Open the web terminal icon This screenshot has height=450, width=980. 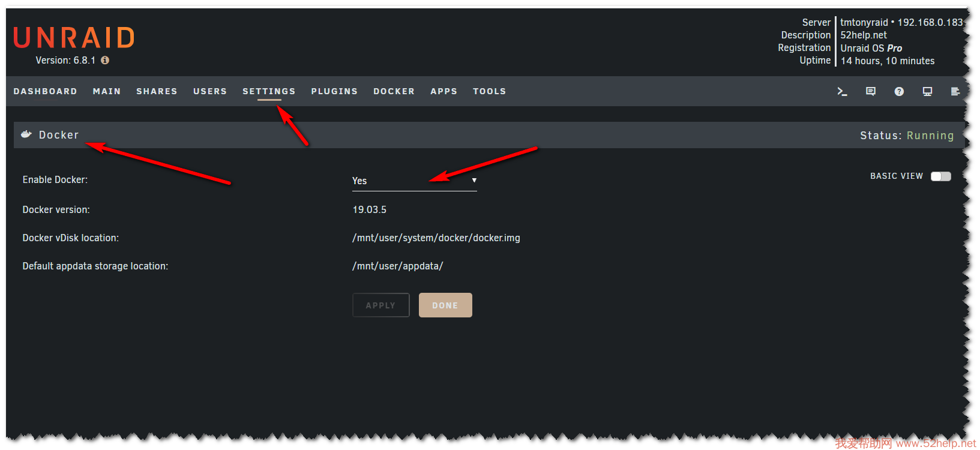[x=842, y=92]
